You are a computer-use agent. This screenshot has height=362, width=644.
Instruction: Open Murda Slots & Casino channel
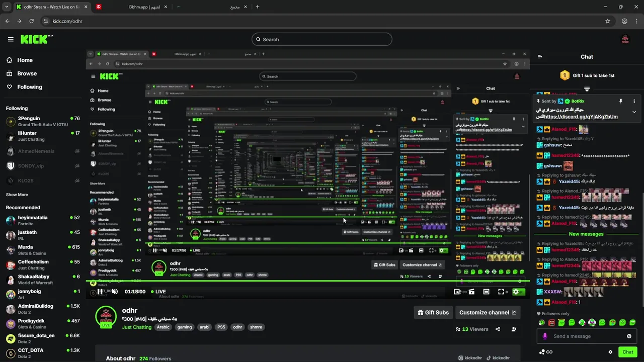point(43,250)
